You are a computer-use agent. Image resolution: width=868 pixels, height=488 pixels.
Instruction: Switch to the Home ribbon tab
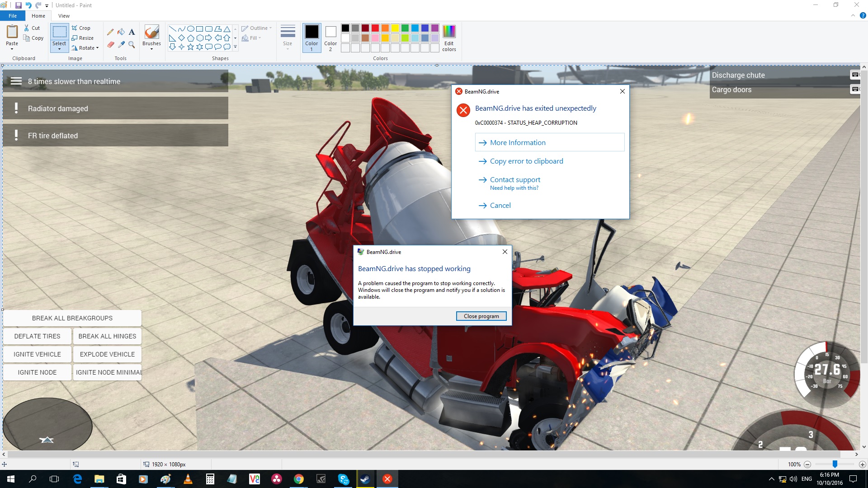38,16
